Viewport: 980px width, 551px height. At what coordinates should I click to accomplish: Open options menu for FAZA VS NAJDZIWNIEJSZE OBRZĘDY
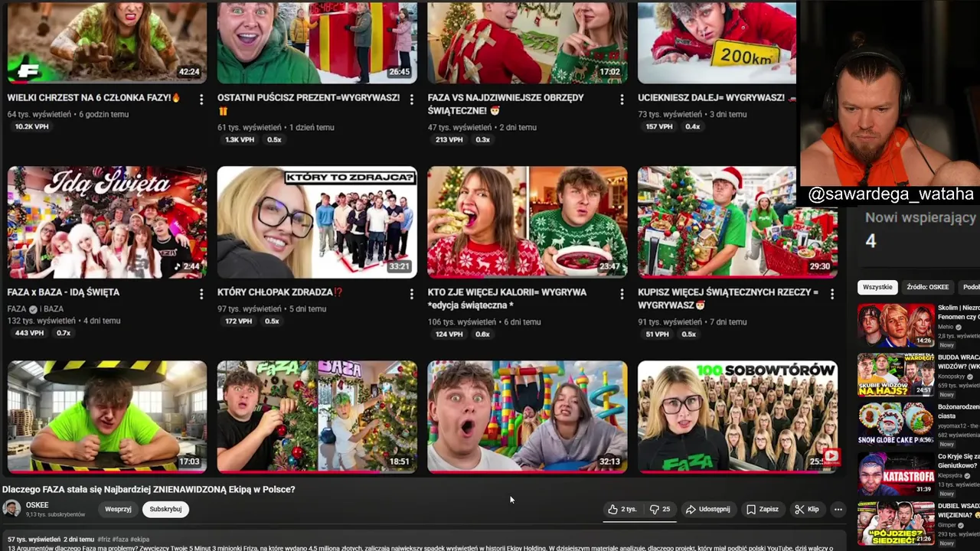pos(622,99)
